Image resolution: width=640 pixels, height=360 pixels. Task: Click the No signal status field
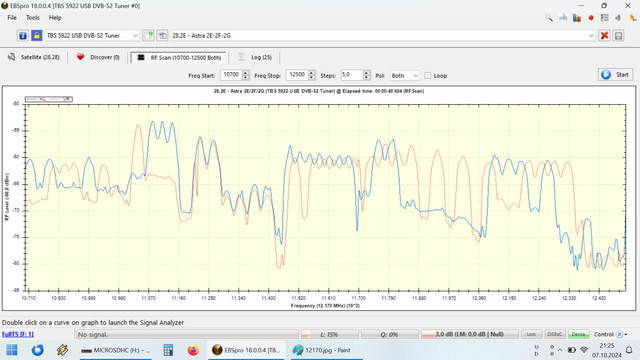click(187, 334)
